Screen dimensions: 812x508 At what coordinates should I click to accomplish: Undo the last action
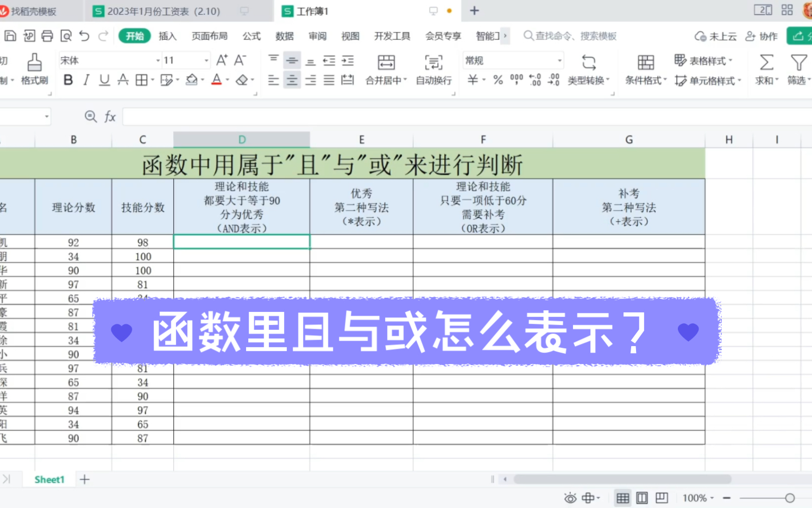(x=84, y=36)
